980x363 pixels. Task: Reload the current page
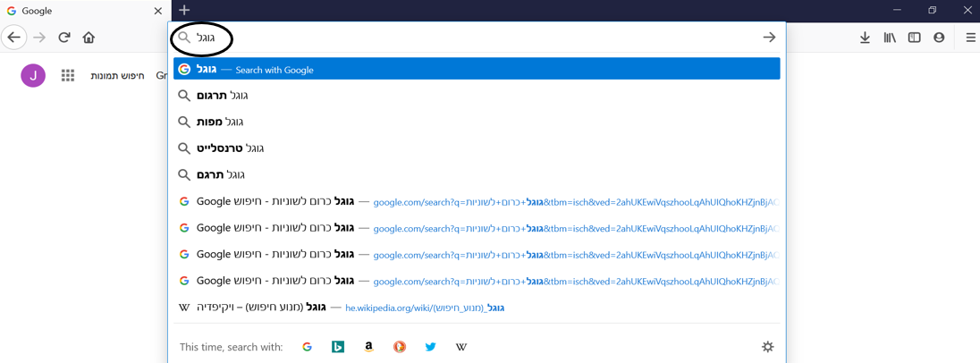pos(63,38)
